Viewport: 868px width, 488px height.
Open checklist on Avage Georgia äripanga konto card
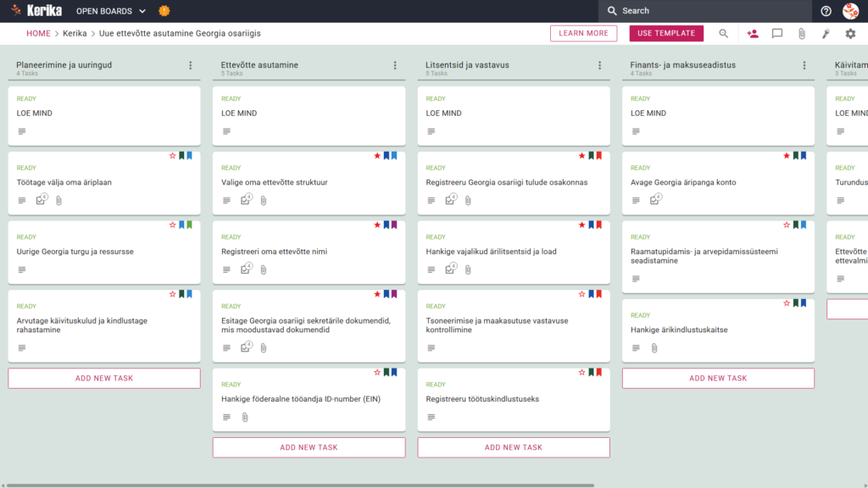pyautogui.click(x=655, y=200)
